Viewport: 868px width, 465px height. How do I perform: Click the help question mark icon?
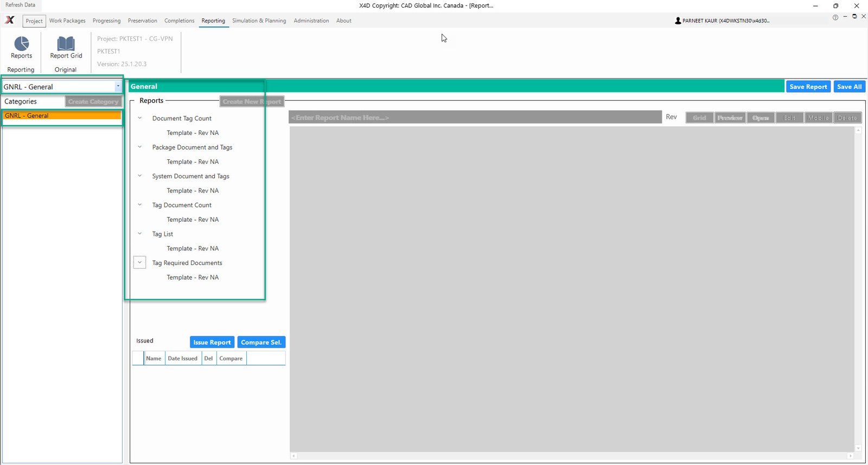click(835, 17)
